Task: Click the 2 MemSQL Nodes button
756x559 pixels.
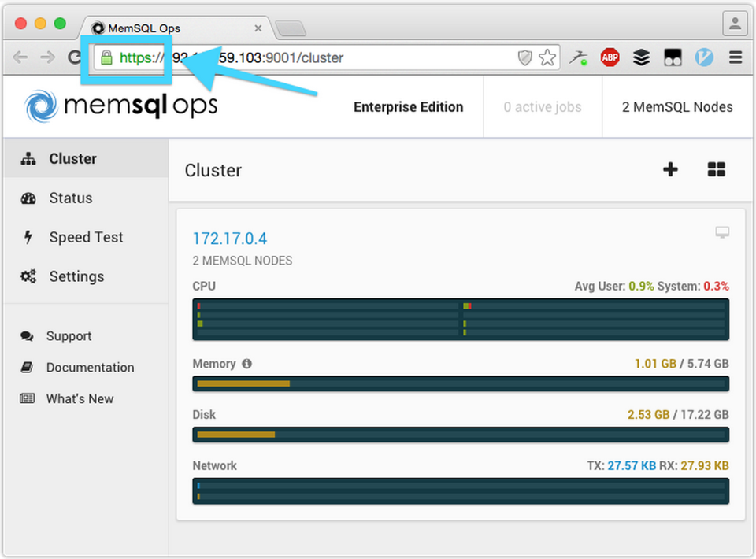Action: [x=676, y=107]
